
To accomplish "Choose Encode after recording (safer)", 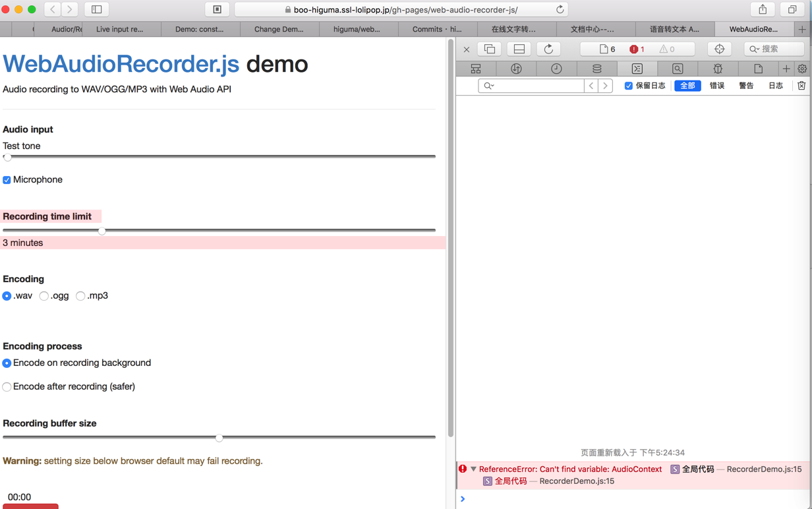I will pos(6,386).
